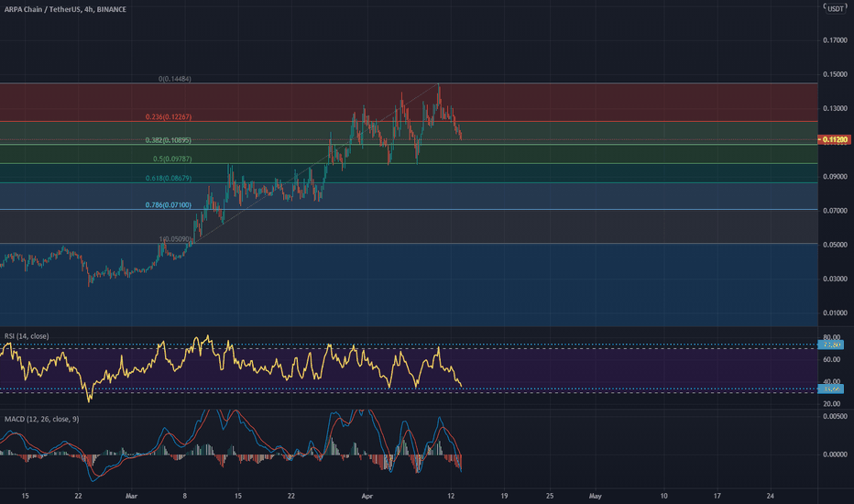Click the May date label on time axis

596,496
